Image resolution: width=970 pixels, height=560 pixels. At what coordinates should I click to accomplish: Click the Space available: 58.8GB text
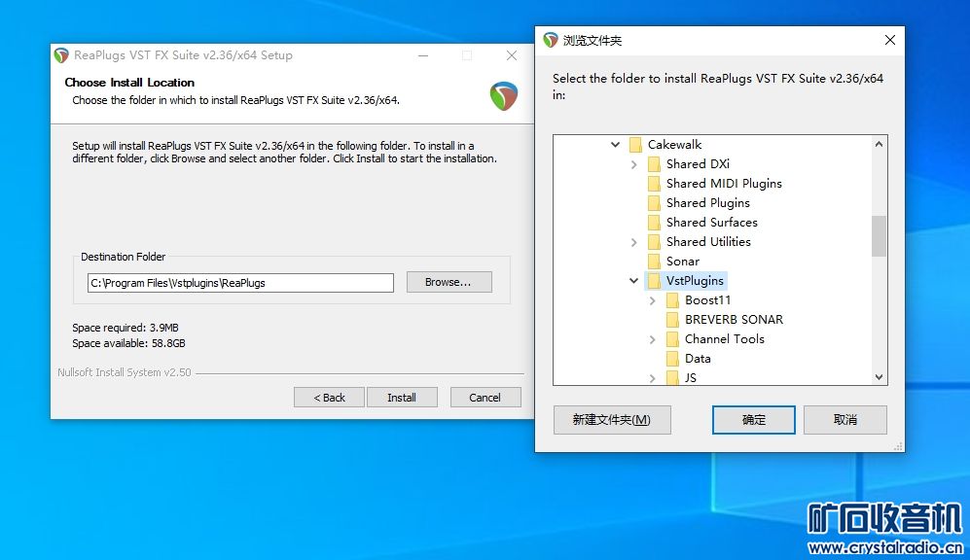coord(128,343)
